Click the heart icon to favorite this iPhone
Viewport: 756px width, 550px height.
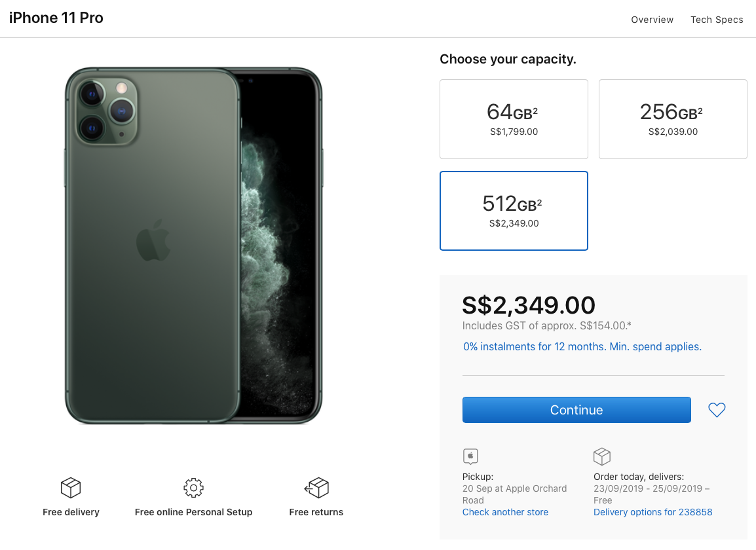(x=717, y=410)
